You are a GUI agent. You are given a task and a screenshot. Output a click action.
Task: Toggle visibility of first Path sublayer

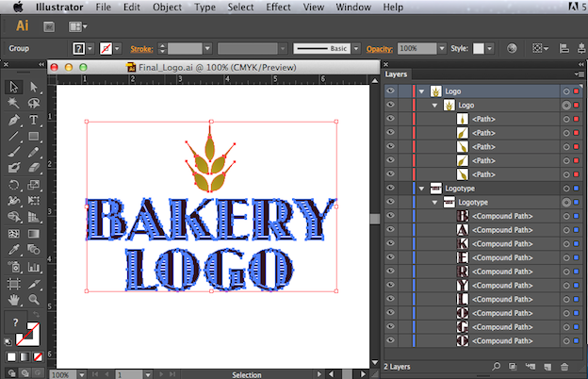pos(390,119)
